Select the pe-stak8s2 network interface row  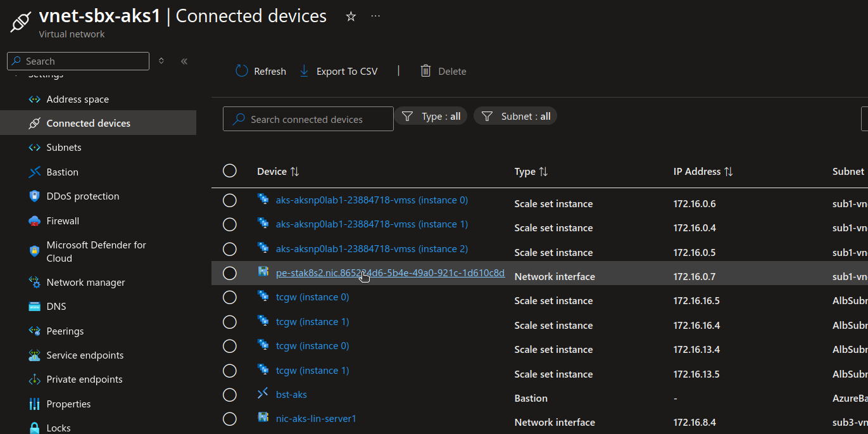(x=230, y=273)
